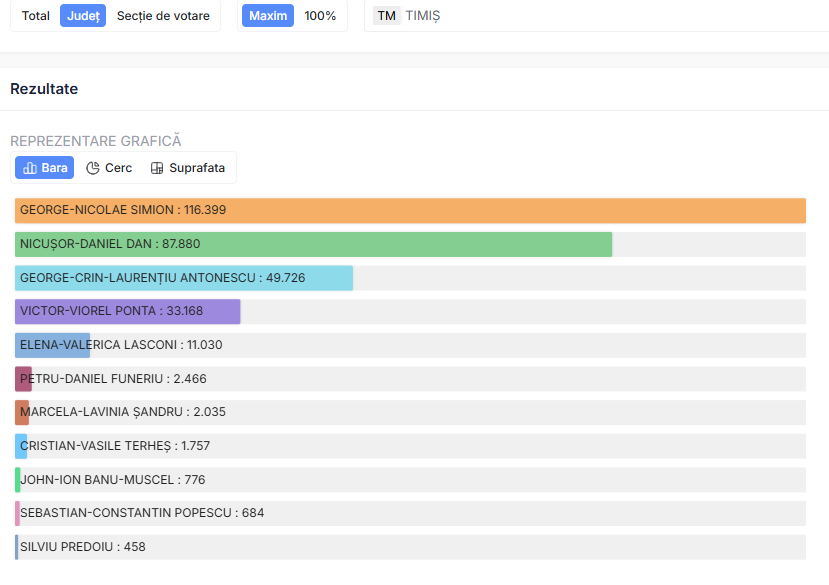Screen dimensions: 829x585
Task: Toggle the Județ level option
Action: click(83, 16)
